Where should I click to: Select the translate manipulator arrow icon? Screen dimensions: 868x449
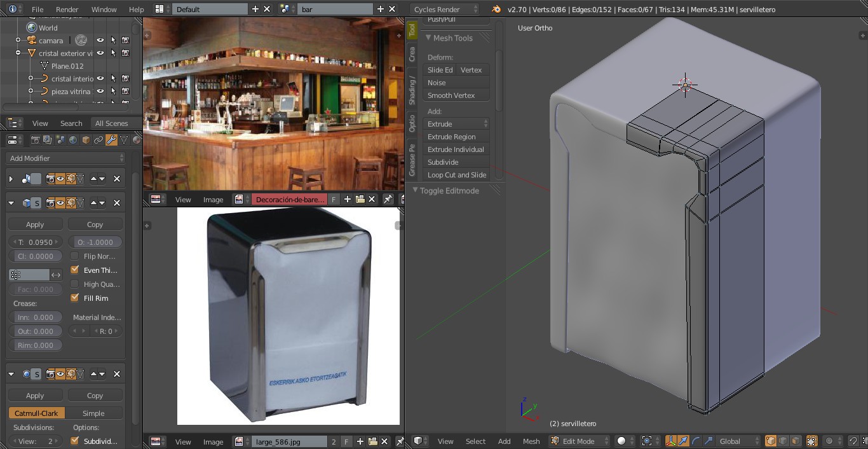click(683, 441)
